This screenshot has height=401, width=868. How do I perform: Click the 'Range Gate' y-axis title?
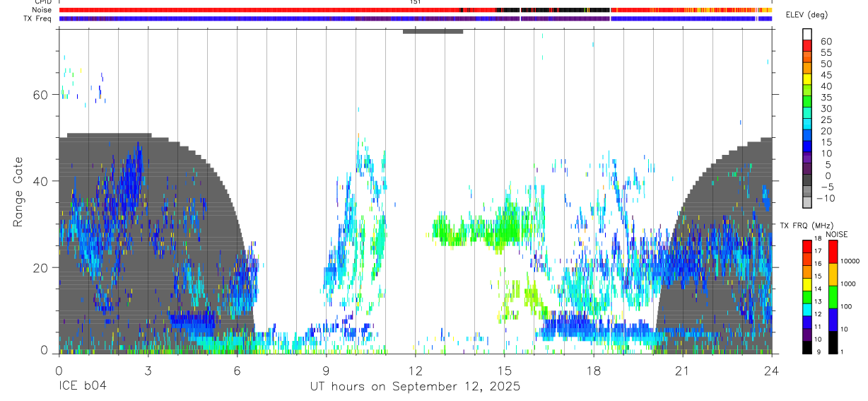19,192
